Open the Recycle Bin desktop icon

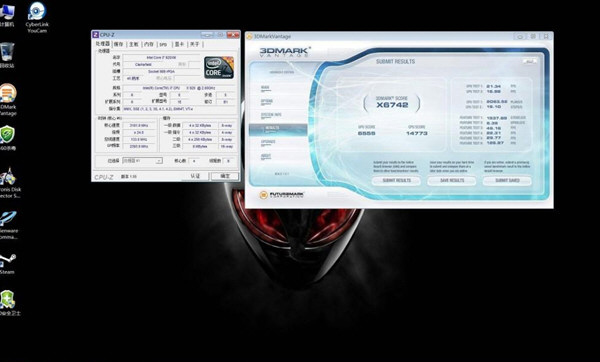coord(7,55)
